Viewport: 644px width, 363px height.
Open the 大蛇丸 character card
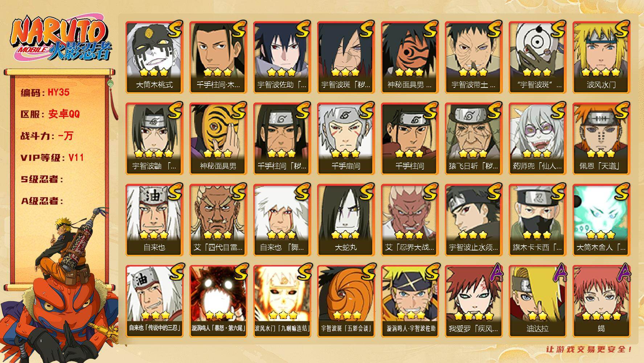346,220
